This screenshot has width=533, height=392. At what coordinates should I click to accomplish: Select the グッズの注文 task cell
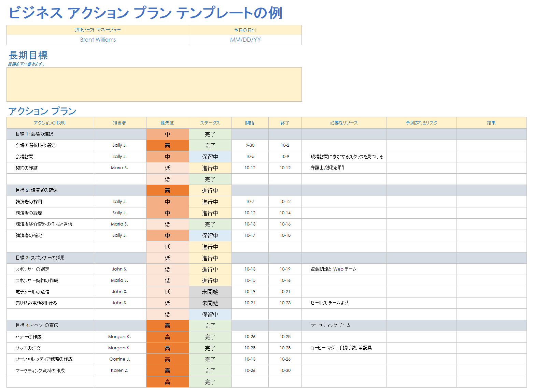50,348
